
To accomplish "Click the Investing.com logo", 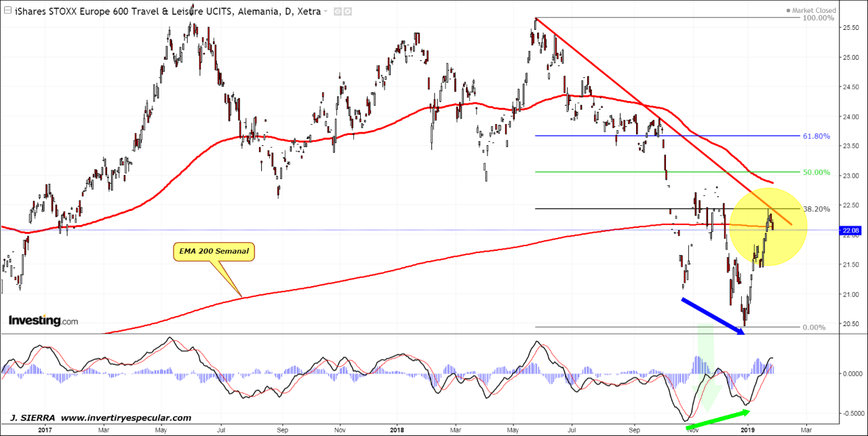I will [43, 321].
